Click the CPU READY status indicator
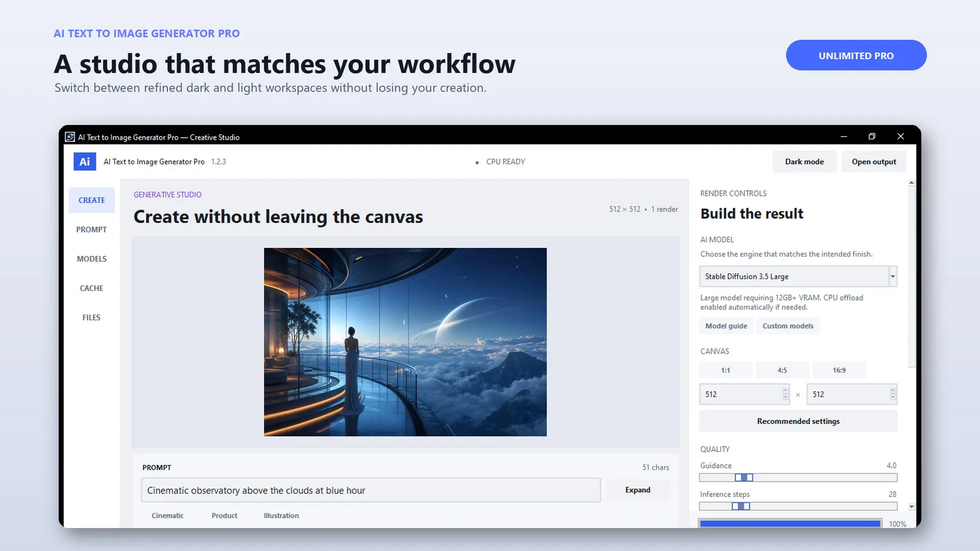980x551 pixels. tap(500, 162)
